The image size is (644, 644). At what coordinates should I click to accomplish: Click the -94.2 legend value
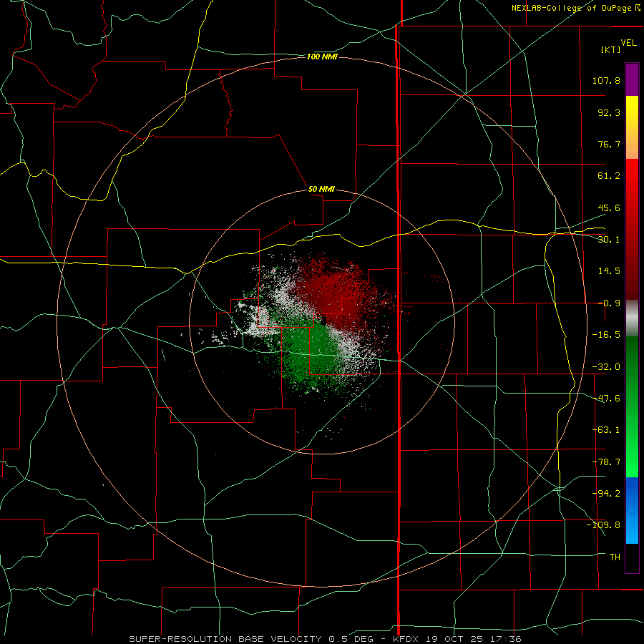(606, 494)
